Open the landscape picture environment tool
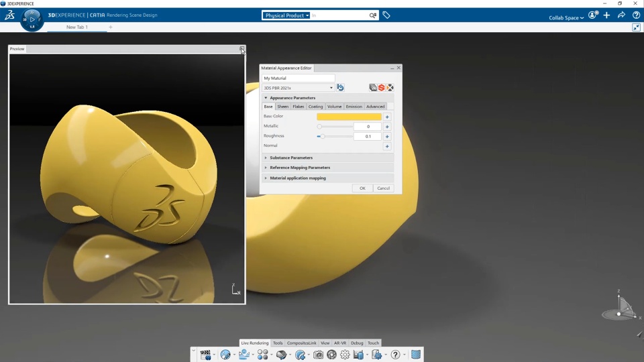644x362 pixels. pyautogui.click(x=244, y=355)
